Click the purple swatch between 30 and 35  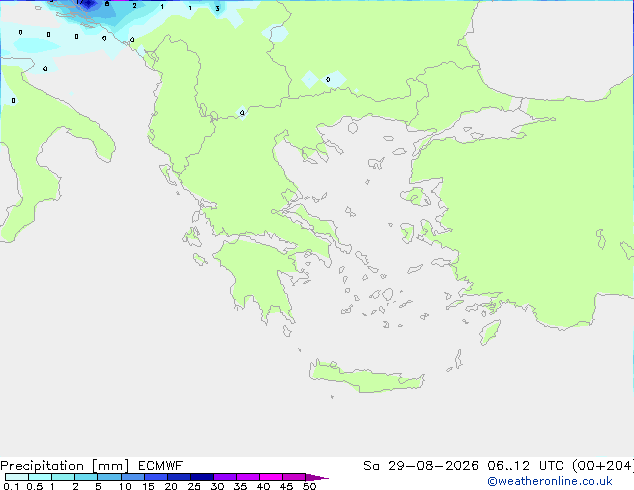click(x=224, y=477)
